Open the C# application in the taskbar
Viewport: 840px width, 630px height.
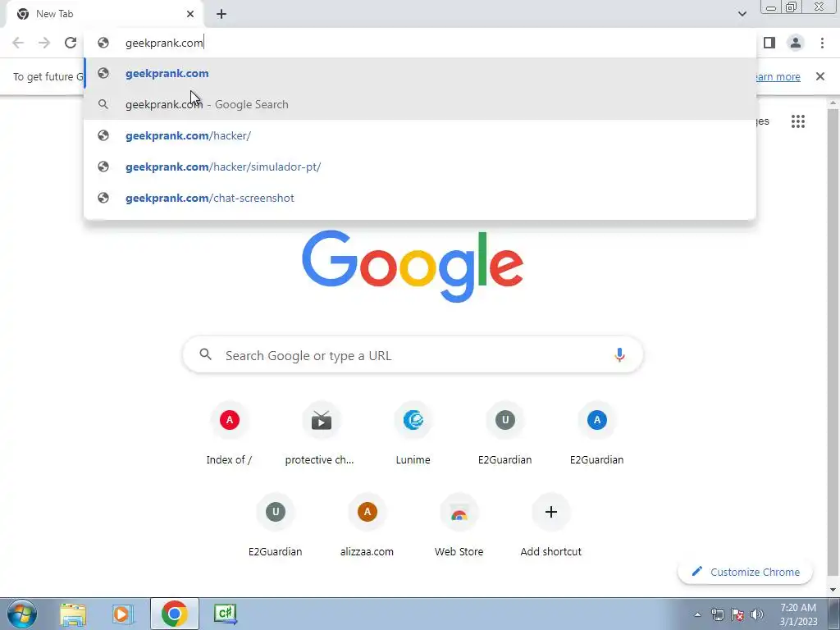point(225,614)
